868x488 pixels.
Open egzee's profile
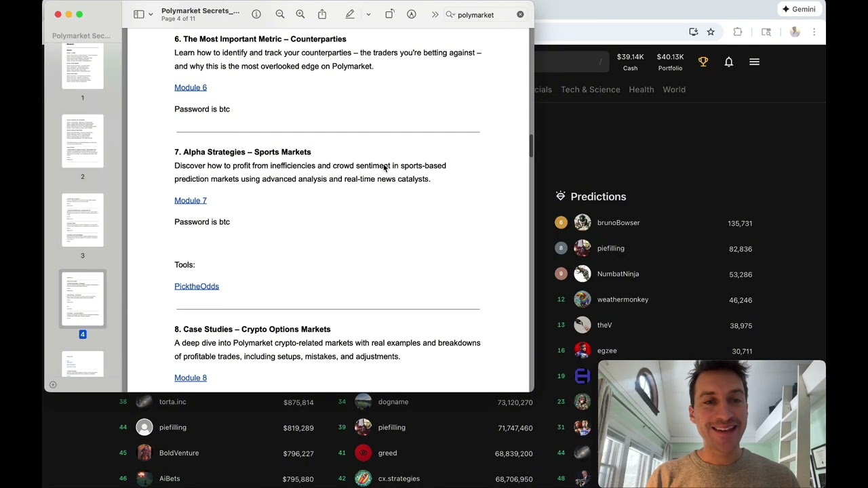(607, 351)
